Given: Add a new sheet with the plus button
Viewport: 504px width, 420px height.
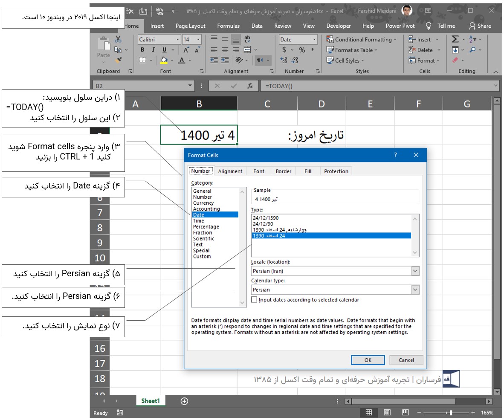Looking at the screenshot, I should click(x=185, y=401).
